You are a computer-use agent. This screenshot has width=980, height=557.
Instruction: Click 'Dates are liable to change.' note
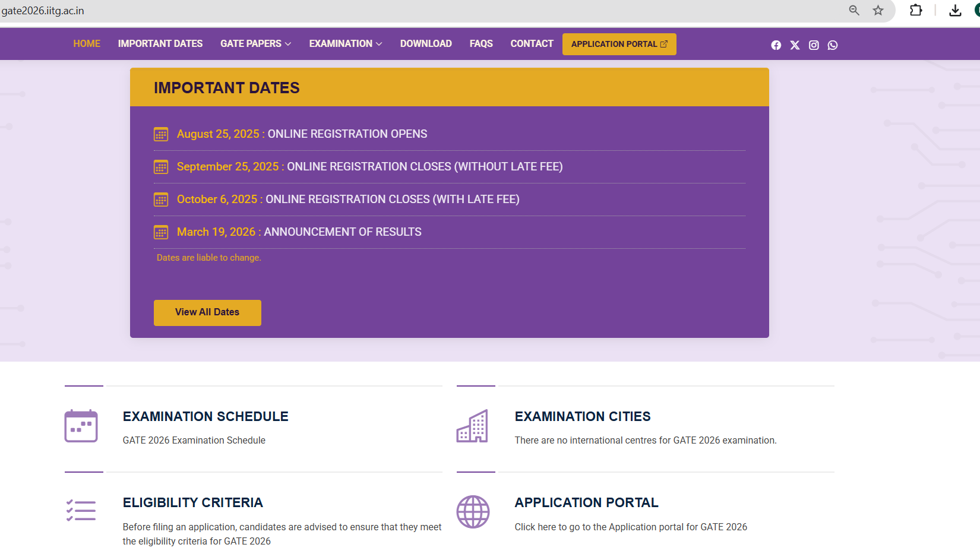[x=209, y=258]
